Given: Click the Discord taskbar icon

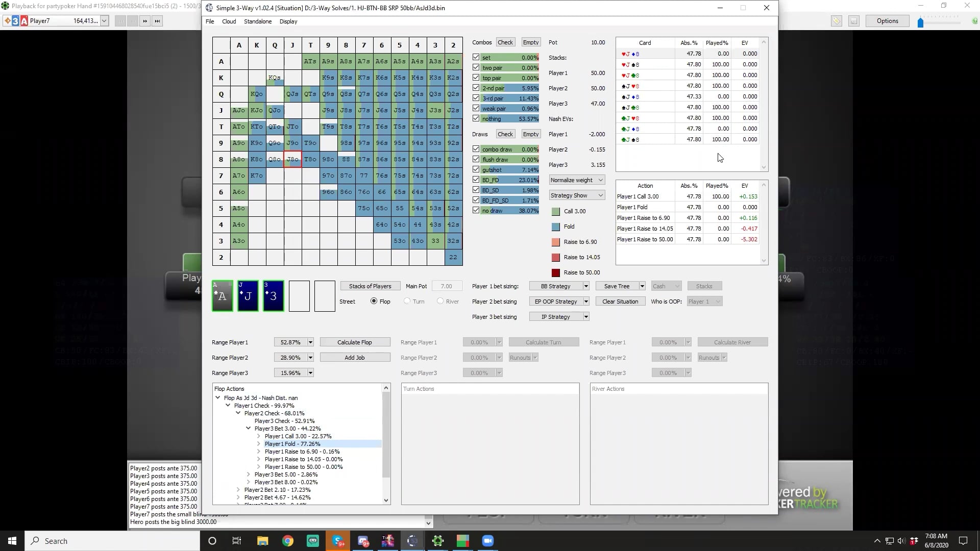Looking at the screenshot, I should (x=363, y=541).
